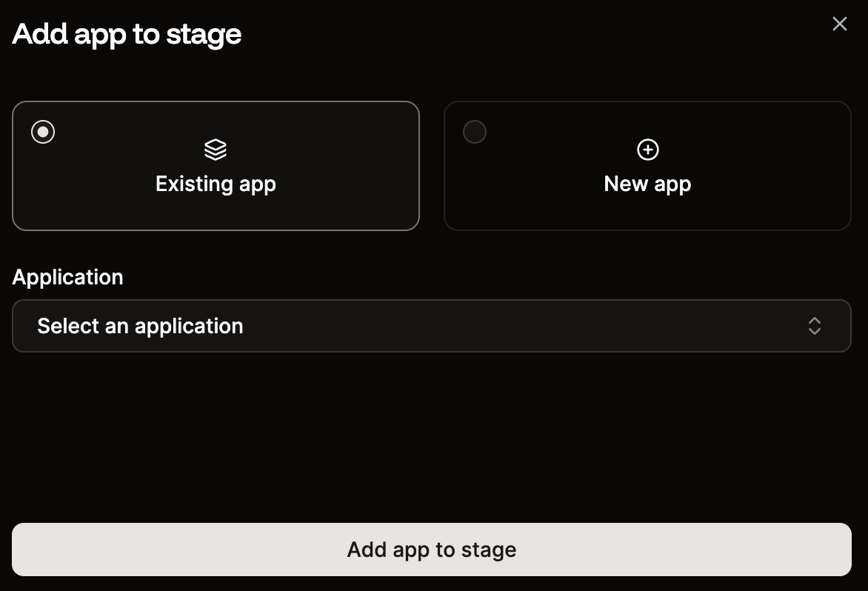Click the stacked layers icon above Existing app
The image size is (868, 591).
click(216, 149)
